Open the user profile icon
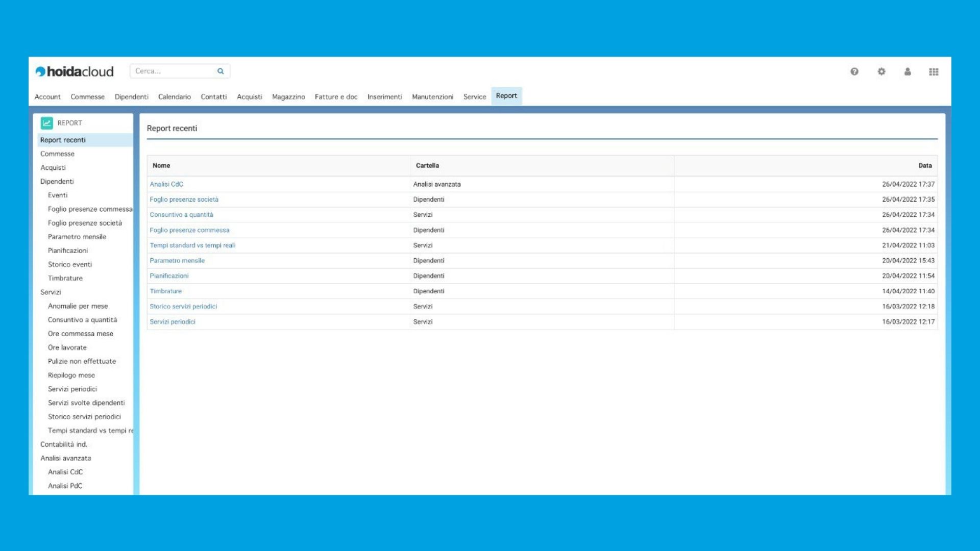Screen dimensions: 980x551 tap(908, 71)
